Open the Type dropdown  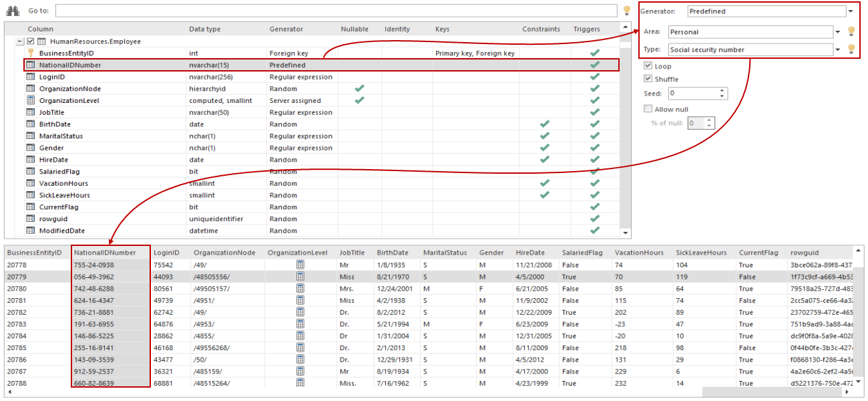[x=838, y=49]
